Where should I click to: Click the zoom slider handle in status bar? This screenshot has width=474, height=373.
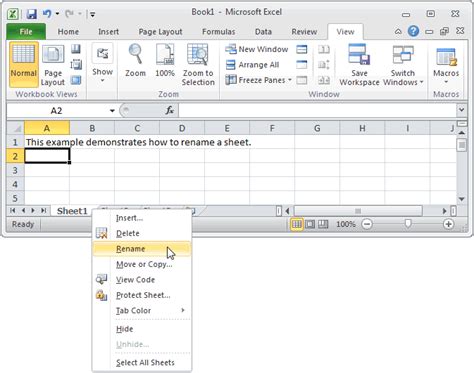(408, 223)
